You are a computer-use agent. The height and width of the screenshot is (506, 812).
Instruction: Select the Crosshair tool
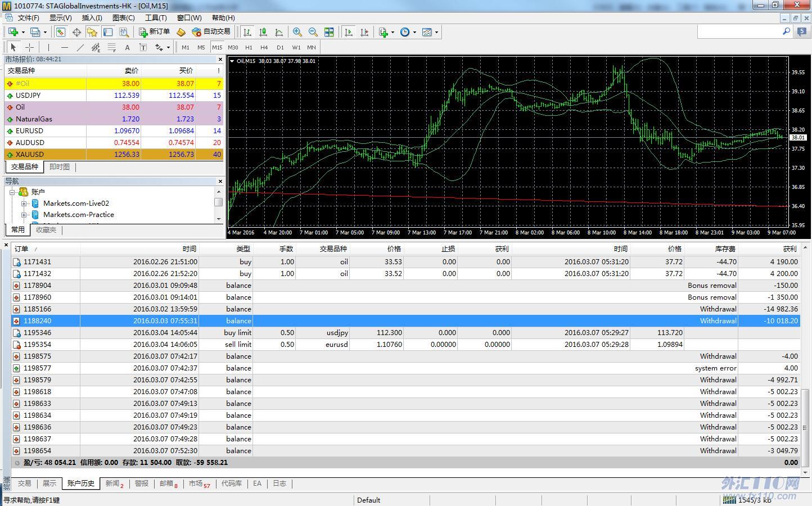pos(29,47)
